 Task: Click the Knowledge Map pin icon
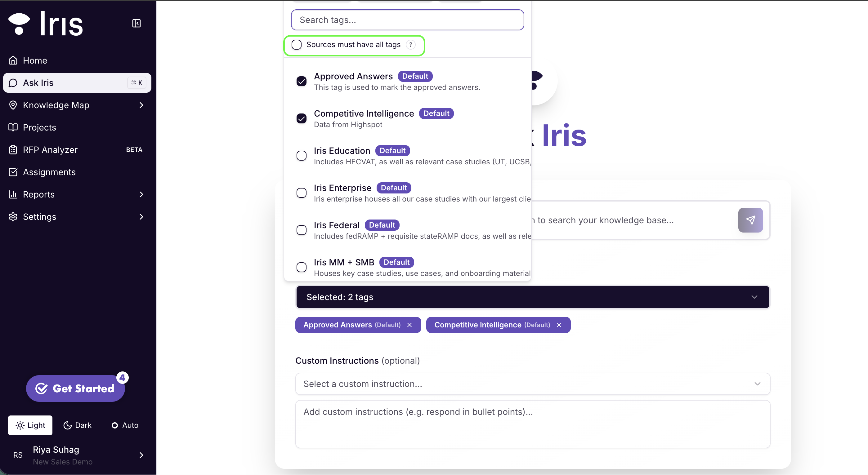[x=13, y=105]
